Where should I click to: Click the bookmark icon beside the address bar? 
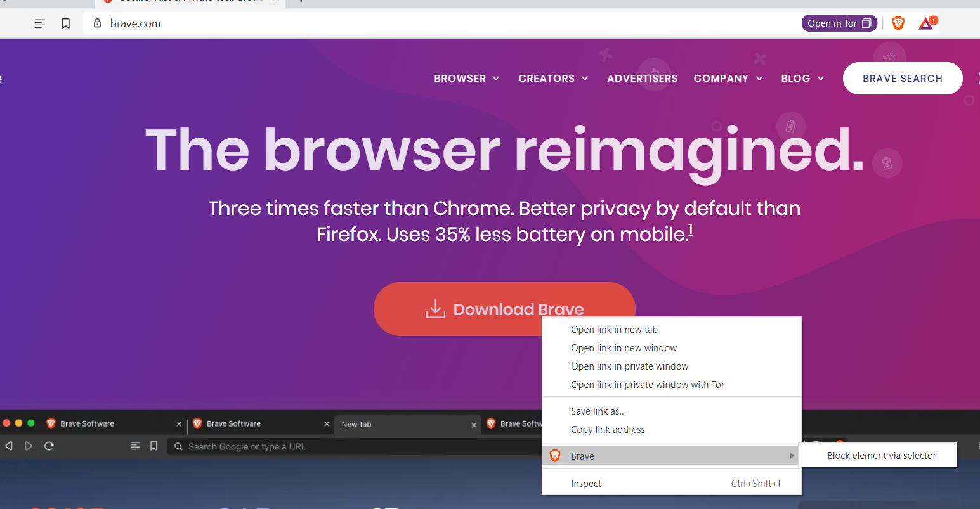click(65, 23)
